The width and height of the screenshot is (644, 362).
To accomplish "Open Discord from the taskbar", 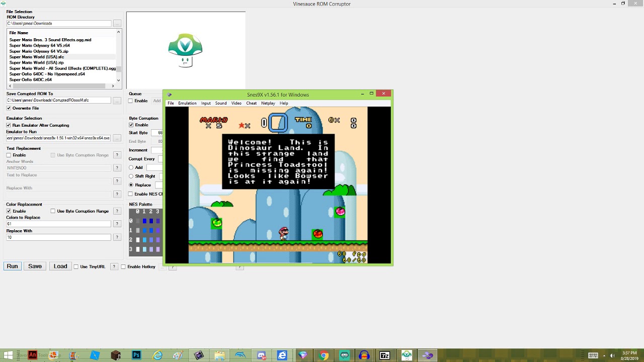I will tap(261, 355).
